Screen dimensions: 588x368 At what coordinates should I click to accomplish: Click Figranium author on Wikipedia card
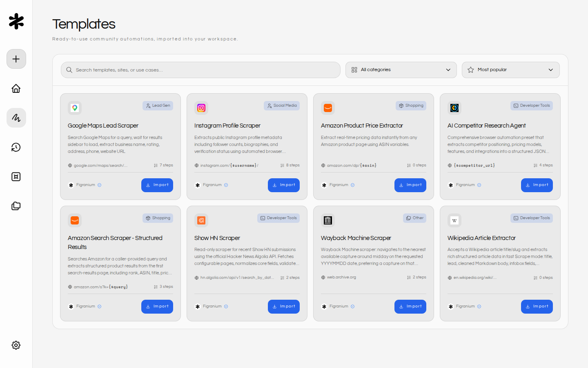point(465,306)
